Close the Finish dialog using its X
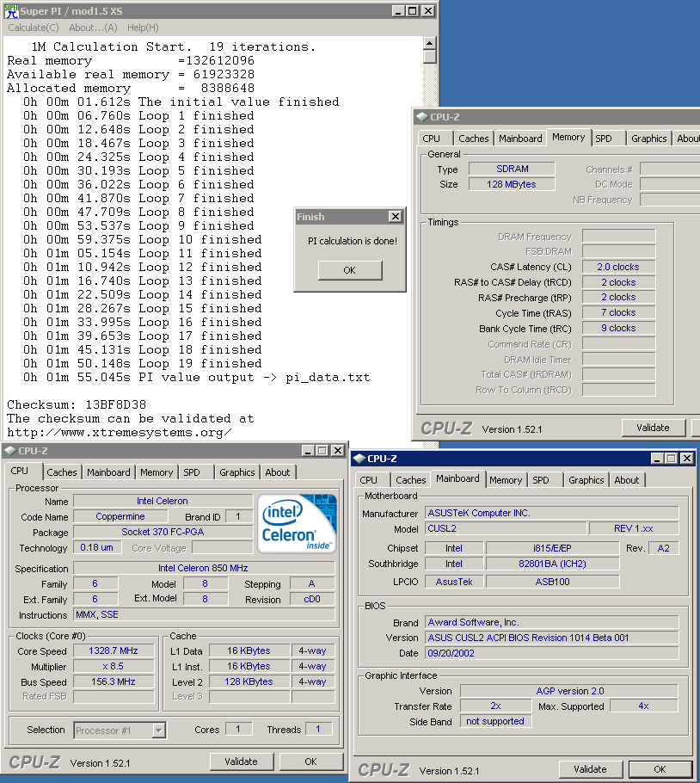 click(395, 217)
